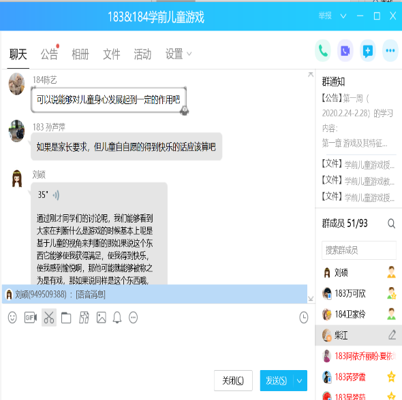Expand the title bar dropdown chevron

(343, 16)
